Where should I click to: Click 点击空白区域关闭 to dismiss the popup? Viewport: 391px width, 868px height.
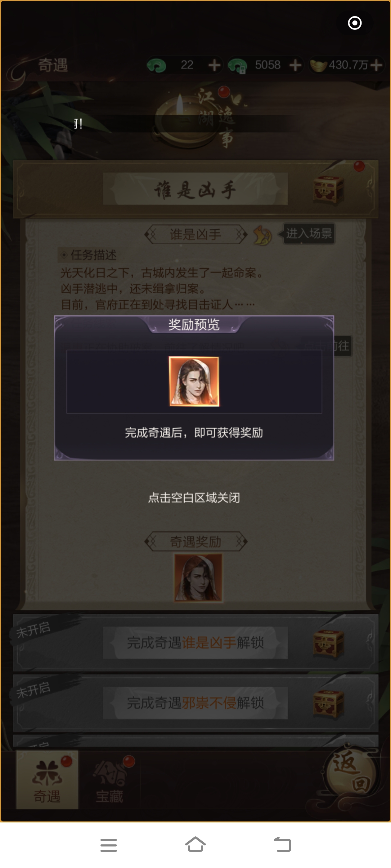[x=194, y=498]
